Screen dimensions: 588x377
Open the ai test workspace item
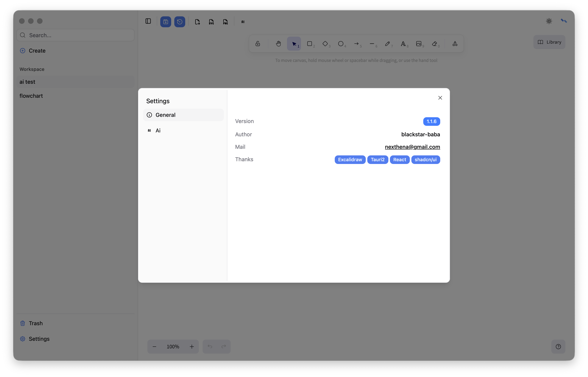[75, 82]
